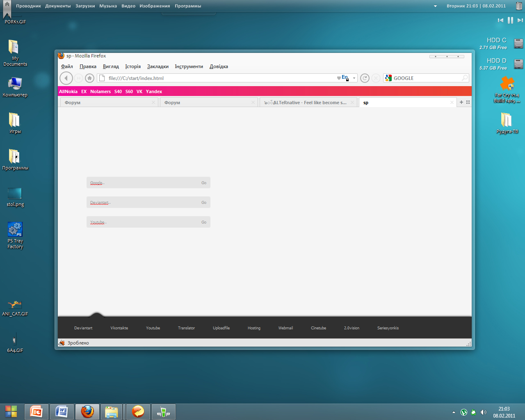Open Microsoft Word from the taskbar
525x420 pixels.
[62, 411]
